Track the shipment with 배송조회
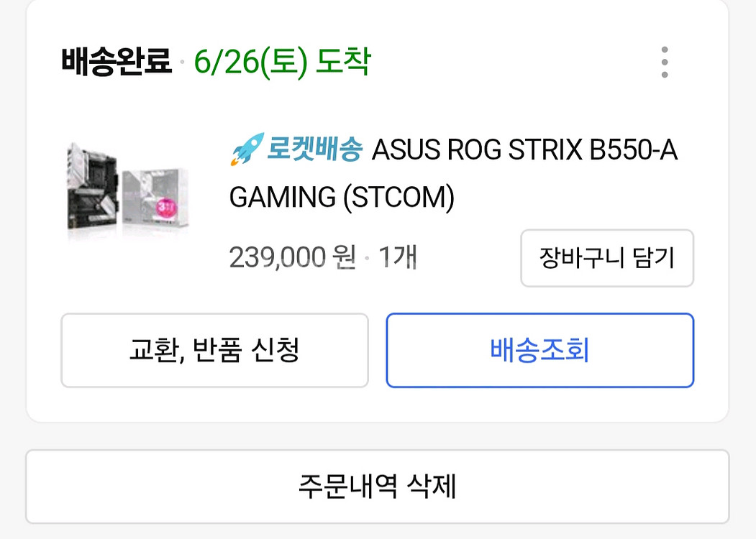Image resolution: width=756 pixels, height=539 pixels. click(x=539, y=351)
